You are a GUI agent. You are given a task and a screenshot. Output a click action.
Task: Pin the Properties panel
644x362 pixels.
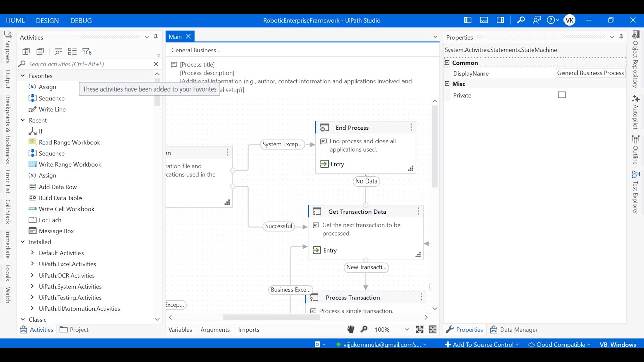click(621, 37)
